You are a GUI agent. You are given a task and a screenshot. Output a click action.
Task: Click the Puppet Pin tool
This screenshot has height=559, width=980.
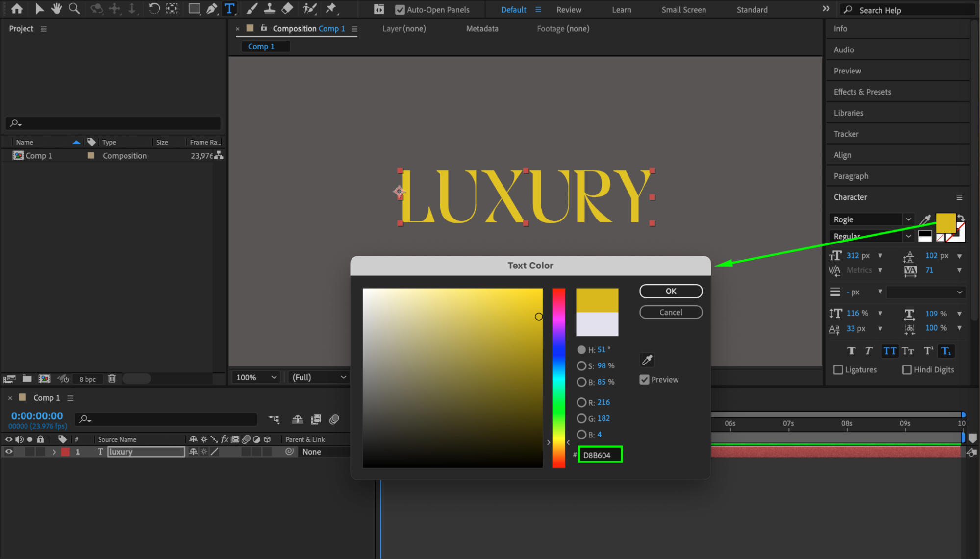point(331,8)
